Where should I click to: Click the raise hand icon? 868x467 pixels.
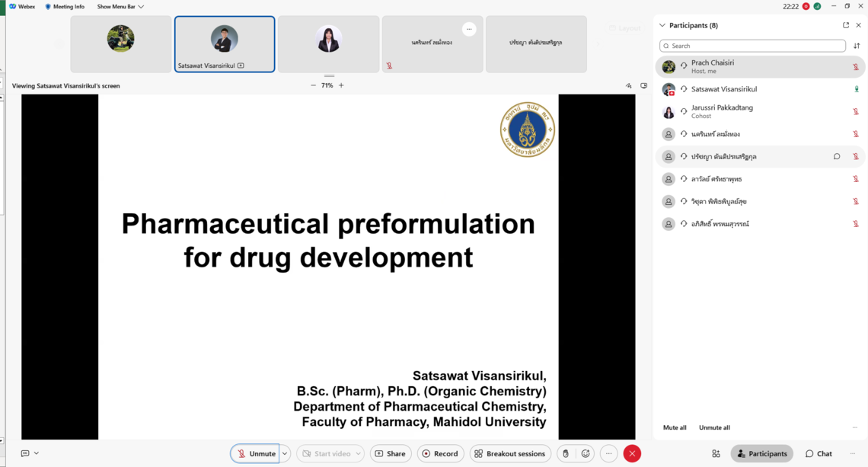tap(565, 453)
